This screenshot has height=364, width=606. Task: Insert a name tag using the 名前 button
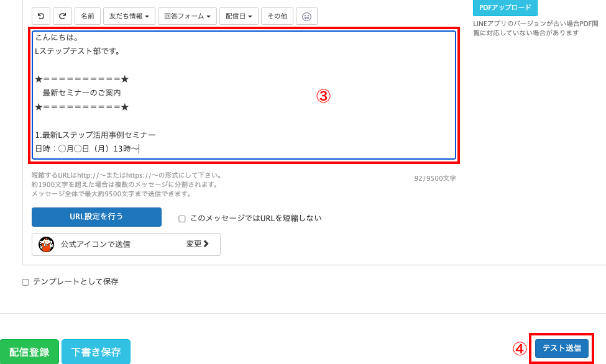click(x=87, y=16)
